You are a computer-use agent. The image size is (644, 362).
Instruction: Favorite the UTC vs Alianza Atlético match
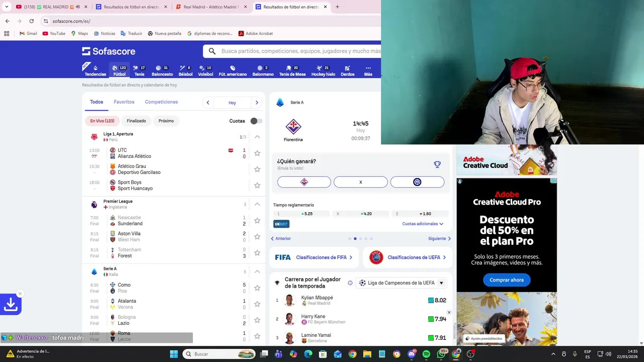pyautogui.click(x=257, y=153)
